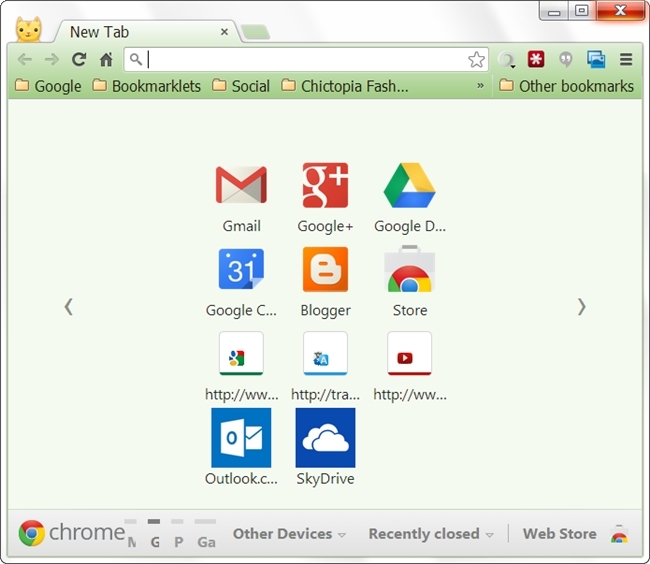Open a new tab button
Viewport: 650px width, 564px height.
256,32
